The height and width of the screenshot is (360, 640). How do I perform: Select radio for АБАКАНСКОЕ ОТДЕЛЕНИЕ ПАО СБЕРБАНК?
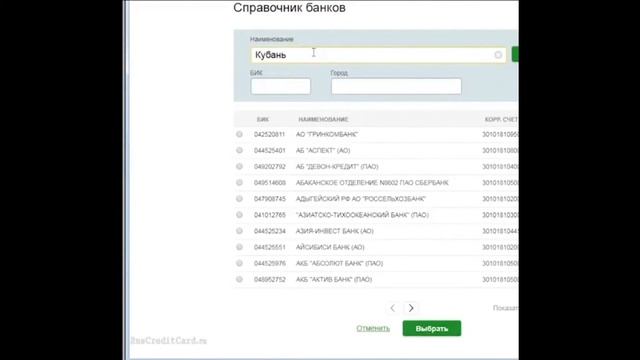[x=240, y=182]
